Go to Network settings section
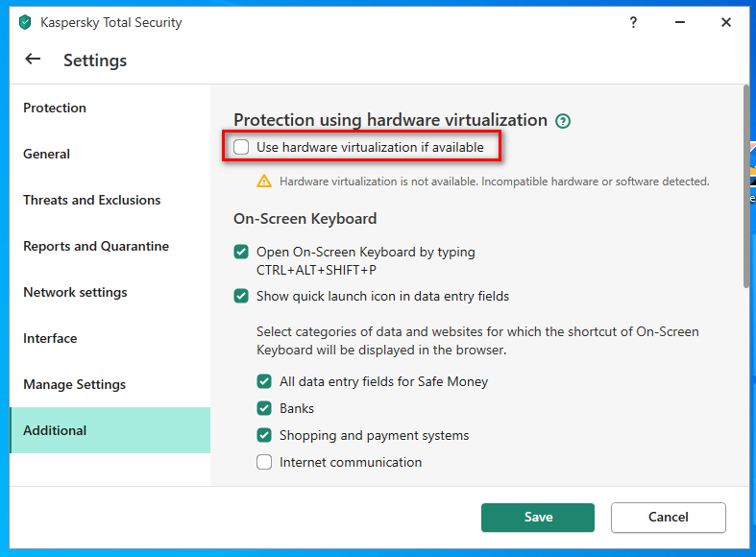This screenshot has width=756, height=557. pos(75,292)
